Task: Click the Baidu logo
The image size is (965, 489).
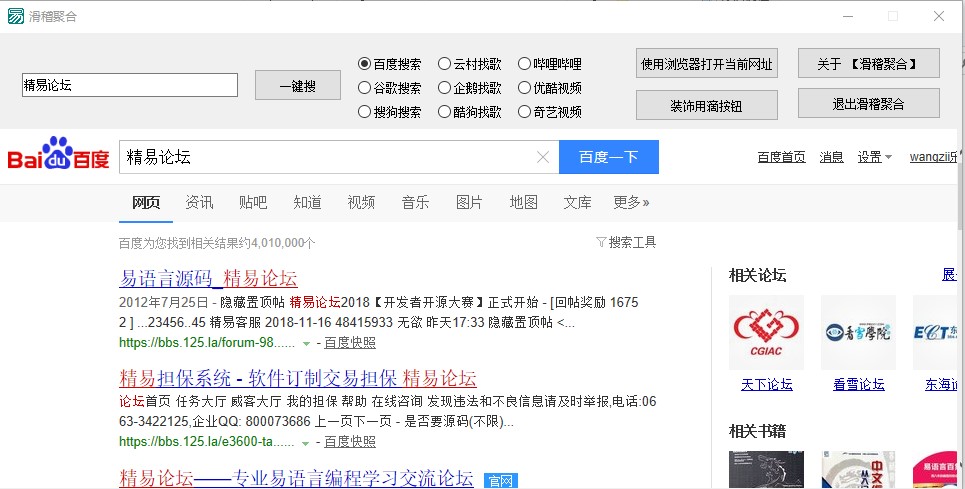Action: pyautogui.click(x=58, y=154)
